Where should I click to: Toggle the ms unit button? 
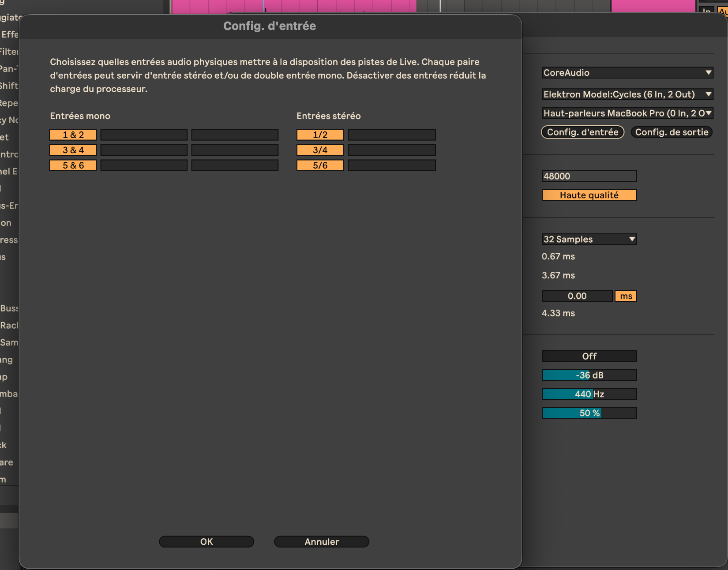click(x=626, y=296)
